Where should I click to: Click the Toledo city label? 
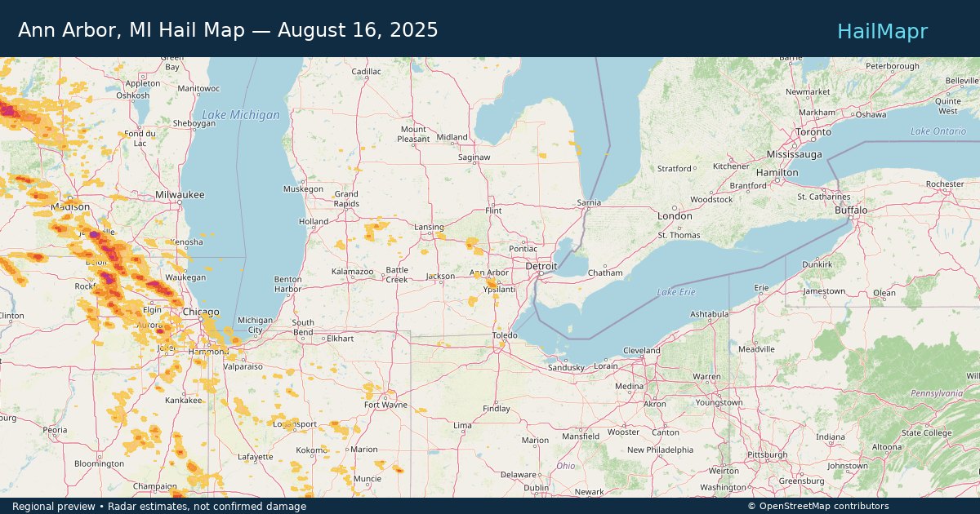[x=505, y=336]
